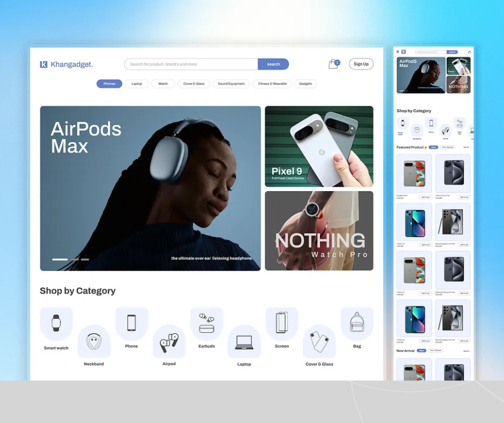This screenshot has height=423, width=504.
Task: Open the bag icon in mobile mockup header
Action: click(469, 52)
